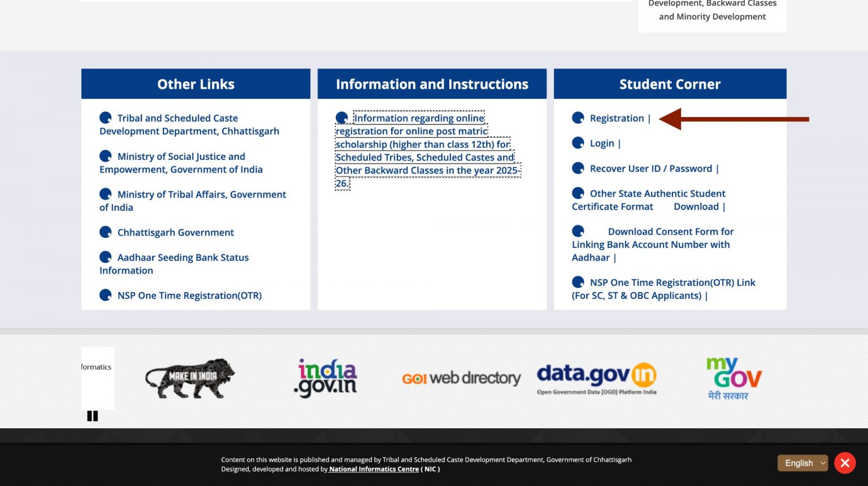Download Consent Form for Linking Bank Account
Screen dimensions: 868x486
tap(653, 244)
